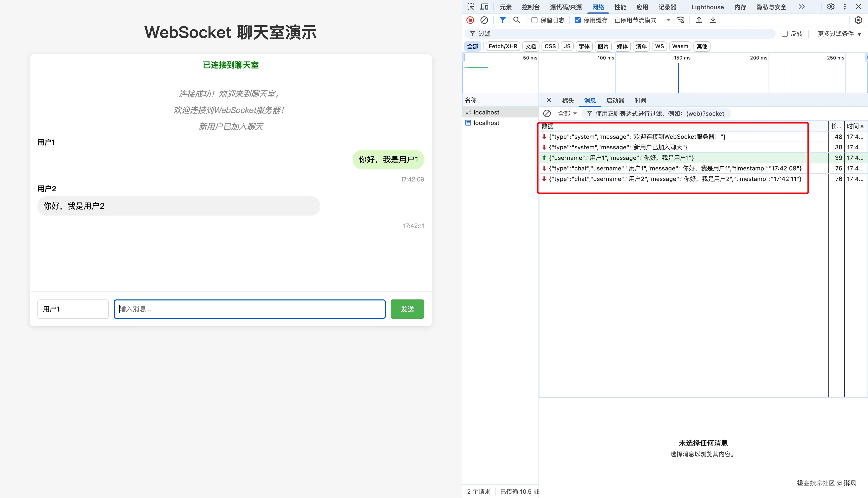Filter requests by the WS type

(659, 46)
